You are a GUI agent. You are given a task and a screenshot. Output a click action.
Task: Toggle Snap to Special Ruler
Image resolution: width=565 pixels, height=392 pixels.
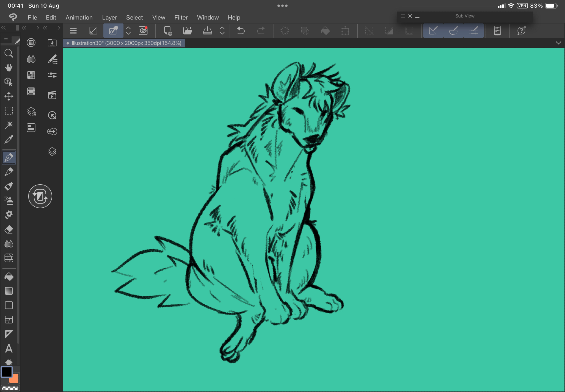(453, 30)
